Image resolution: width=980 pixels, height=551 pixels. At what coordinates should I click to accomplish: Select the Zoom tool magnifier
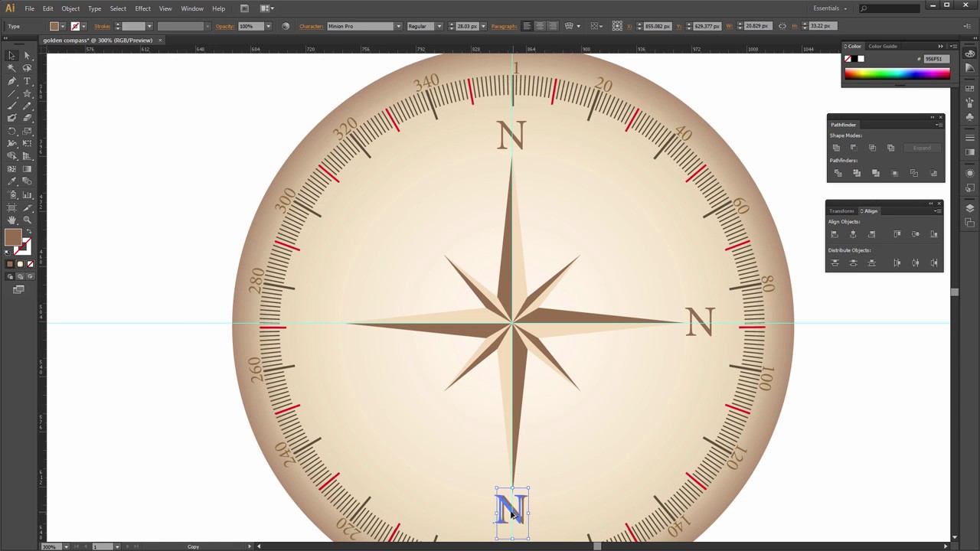coord(27,220)
